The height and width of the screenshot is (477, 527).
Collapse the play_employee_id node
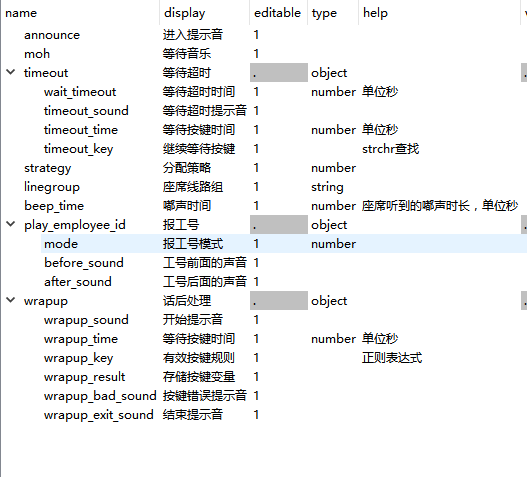[x=11, y=224]
